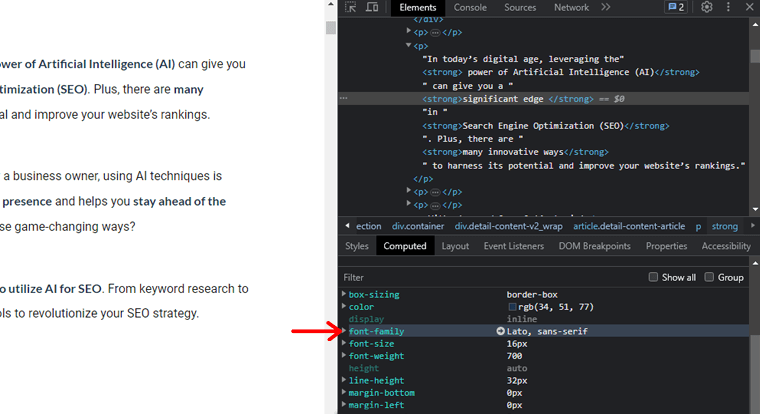This screenshot has height=414, width=760.
Task: Click the partially shown 'ection' breadcrumb
Action: 368,226
